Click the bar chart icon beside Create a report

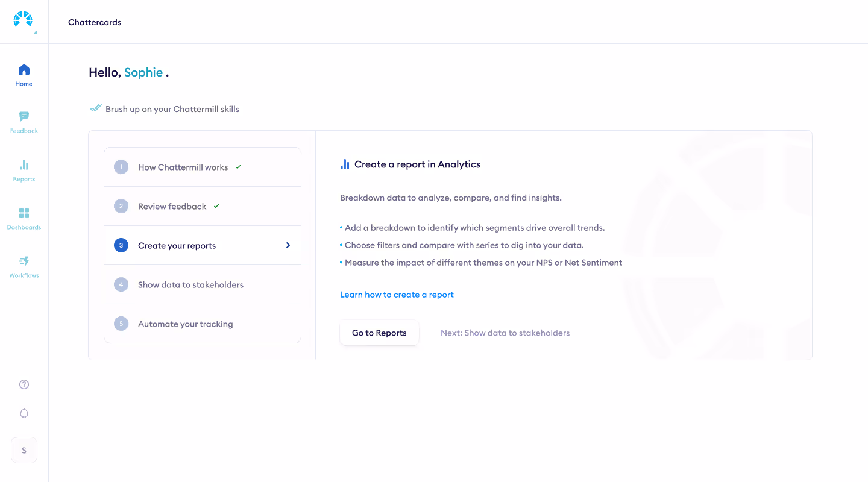[345, 164]
